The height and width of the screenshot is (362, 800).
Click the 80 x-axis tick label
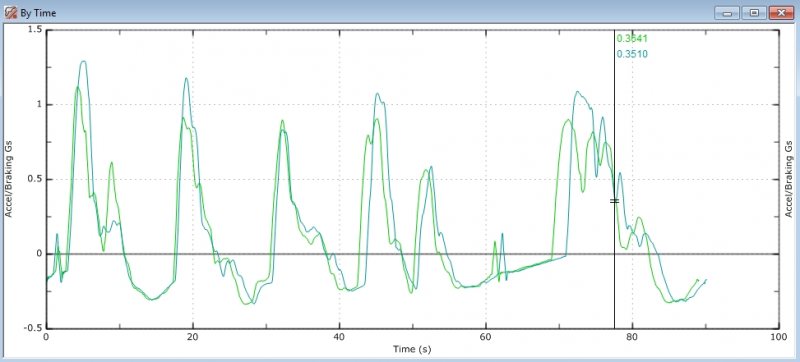click(632, 338)
